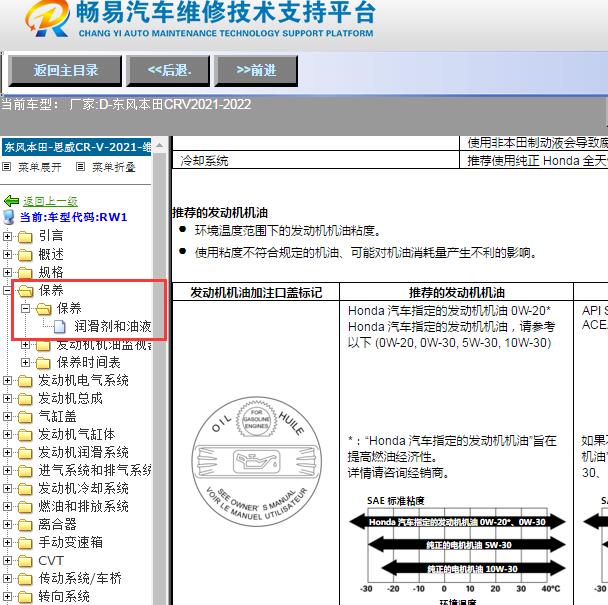Select the 发动机润滑系统 tree item
This screenshot has width=608, height=605.
pos(83,453)
